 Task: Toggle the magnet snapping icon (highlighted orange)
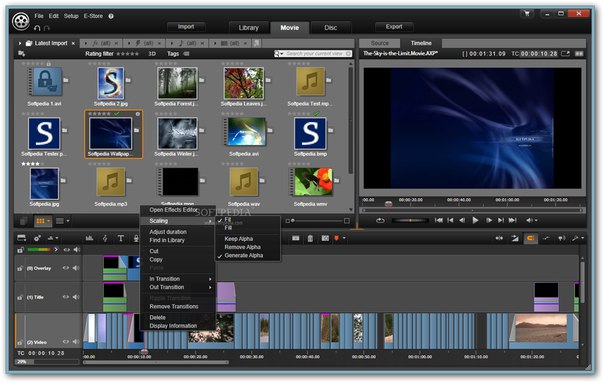530,239
